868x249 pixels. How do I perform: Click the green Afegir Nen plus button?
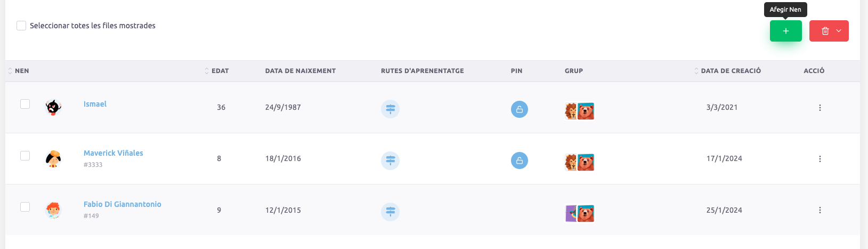(x=785, y=31)
